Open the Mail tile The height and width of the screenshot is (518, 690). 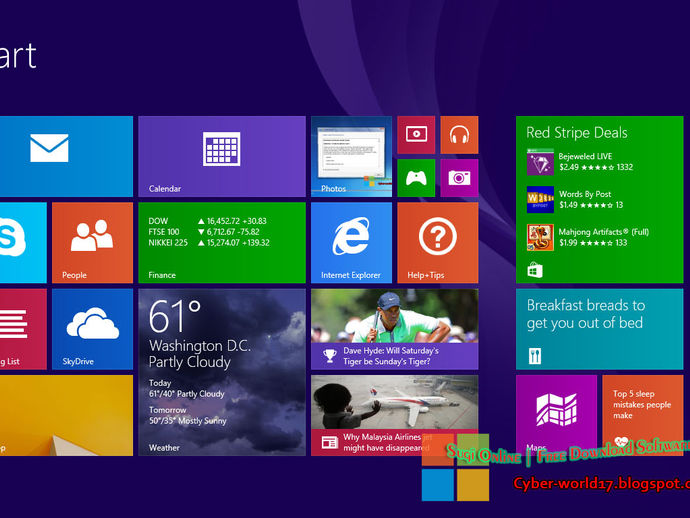point(66,156)
